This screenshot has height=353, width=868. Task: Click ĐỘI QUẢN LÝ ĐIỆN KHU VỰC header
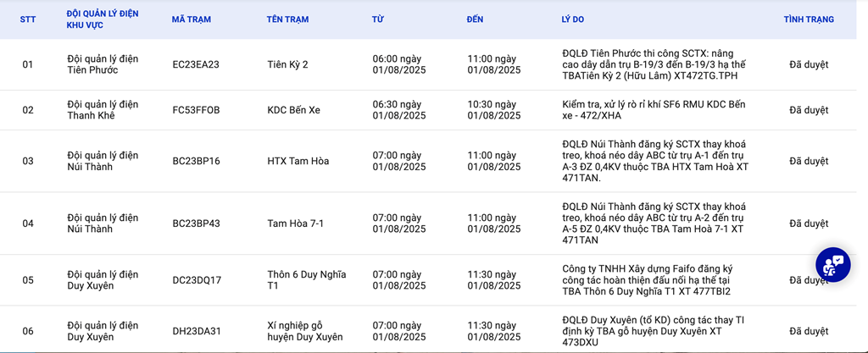click(x=103, y=19)
